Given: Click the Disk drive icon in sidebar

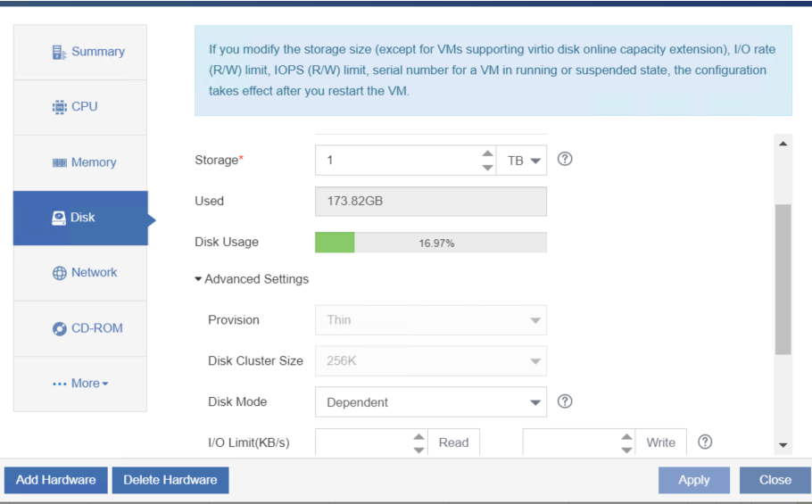Looking at the screenshot, I should click(59, 218).
